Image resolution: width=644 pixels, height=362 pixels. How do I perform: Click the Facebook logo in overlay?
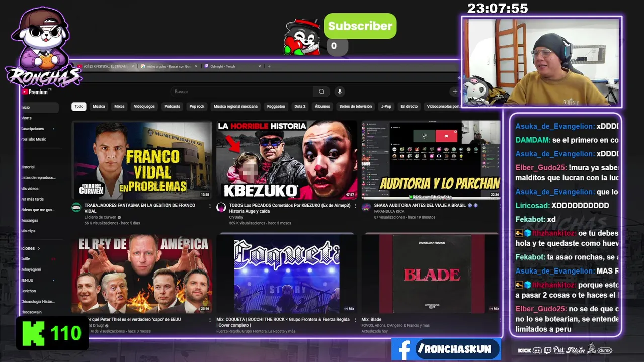[403, 349]
